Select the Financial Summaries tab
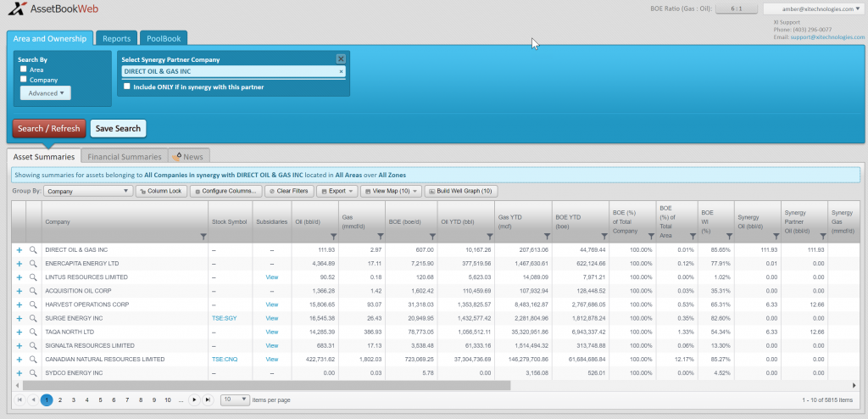This screenshot has height=419, width=868. 125,157
